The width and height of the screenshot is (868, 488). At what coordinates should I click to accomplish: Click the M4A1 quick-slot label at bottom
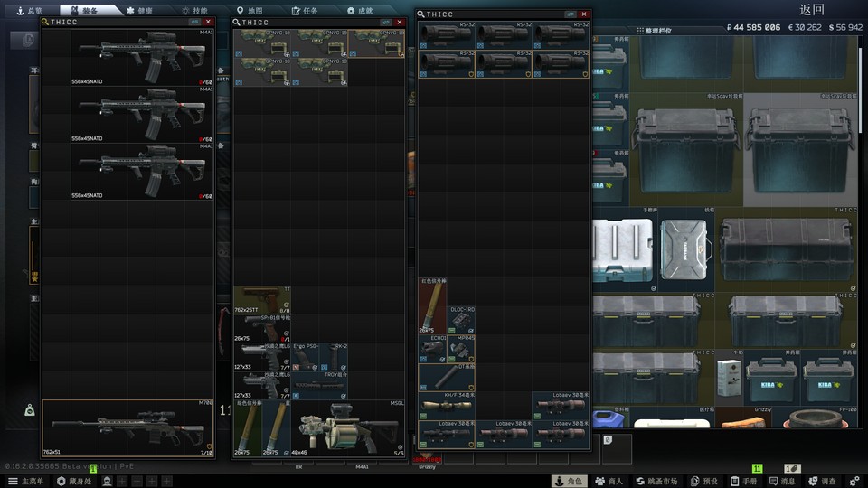362,467
